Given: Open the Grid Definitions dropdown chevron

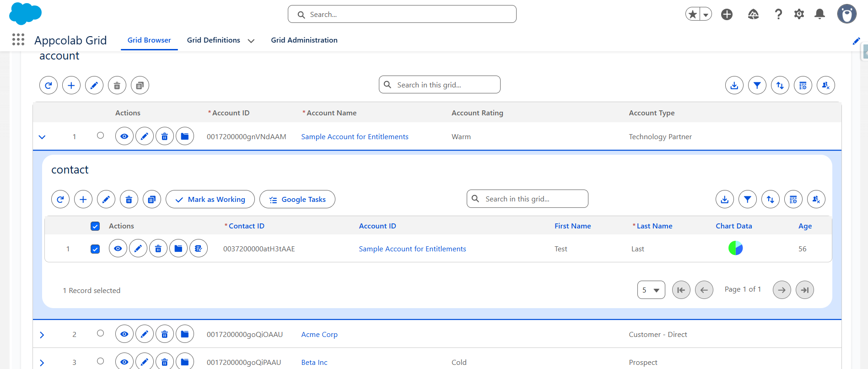Looking at the screenshot, I should click(251, 41).
